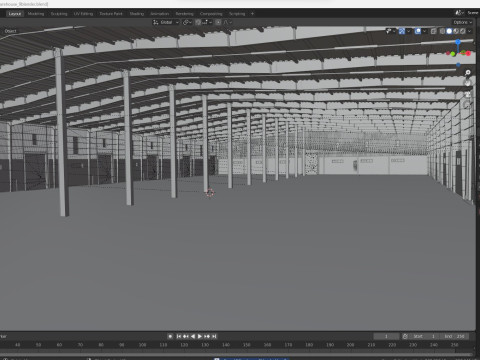
Task: Open the Modeling workspace tab
Action: (36, 14)
